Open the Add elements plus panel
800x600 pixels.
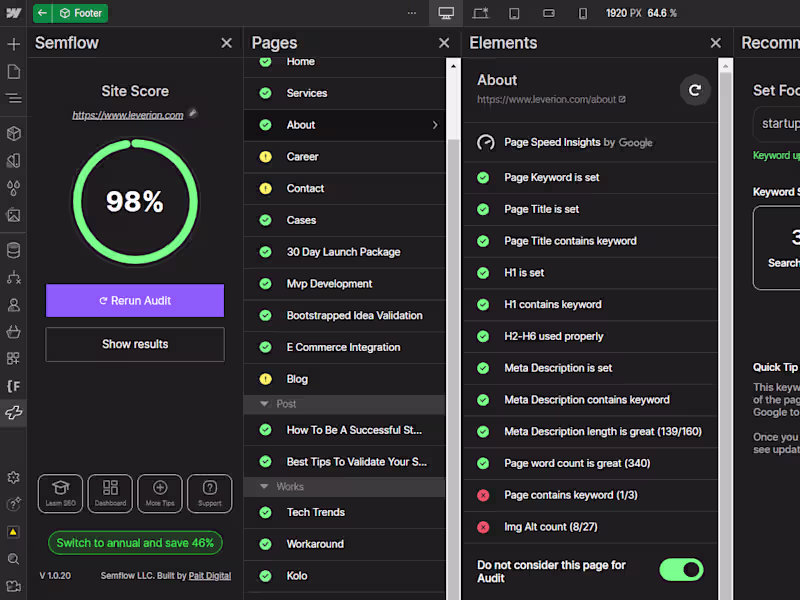click(x=14, y=44)
